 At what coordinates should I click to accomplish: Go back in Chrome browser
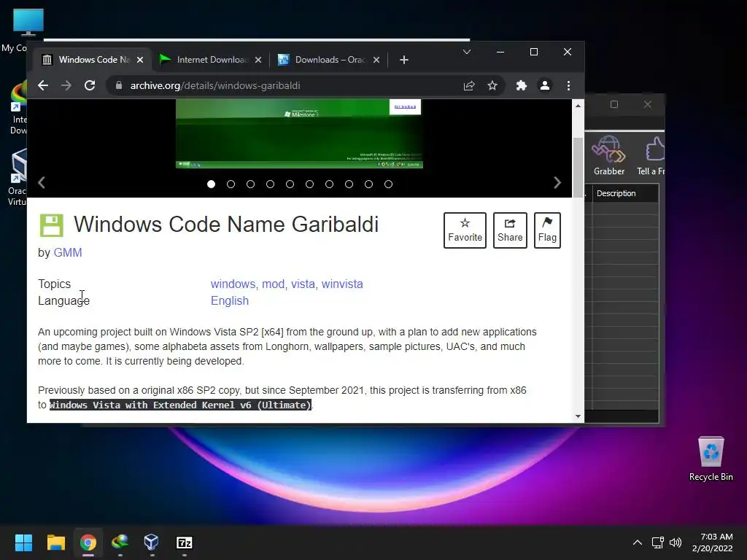tap(43, 86)
